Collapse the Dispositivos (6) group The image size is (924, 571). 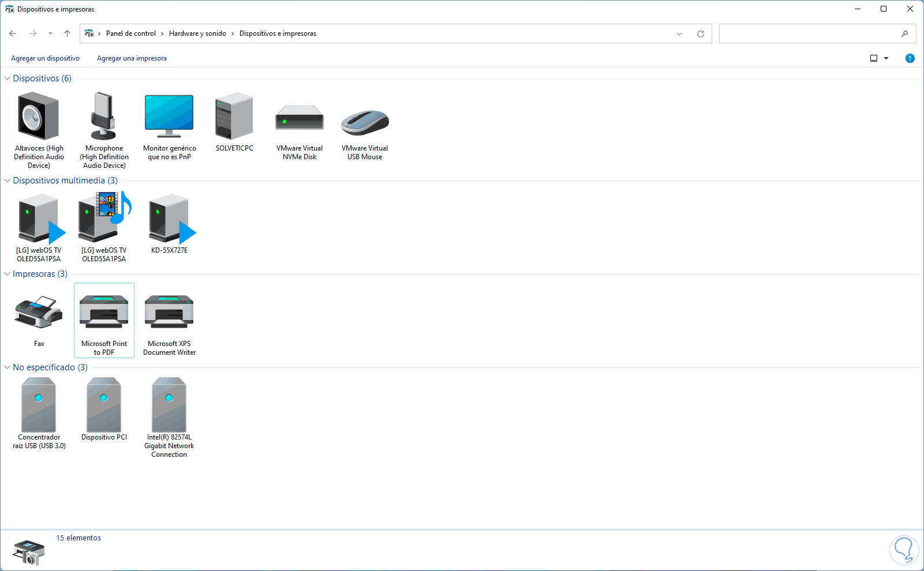coord(7,78)
